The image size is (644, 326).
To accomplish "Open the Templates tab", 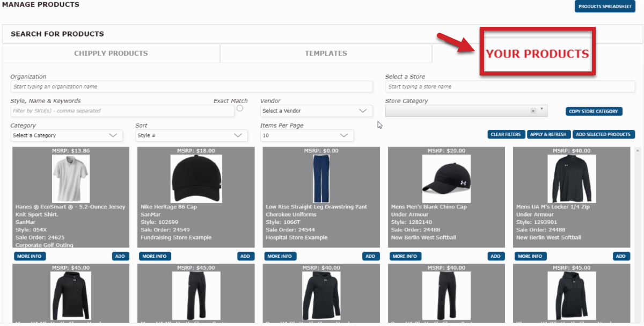I will [x=326, y=53].
